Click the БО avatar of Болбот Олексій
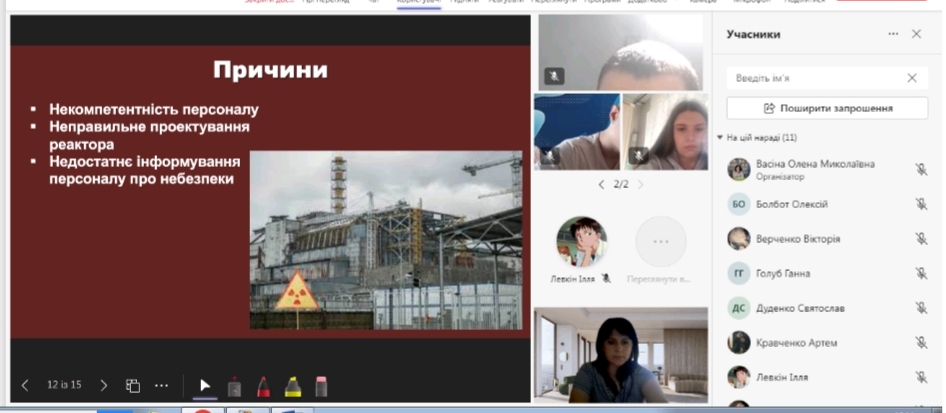946x413 pixels. (739, 204)
